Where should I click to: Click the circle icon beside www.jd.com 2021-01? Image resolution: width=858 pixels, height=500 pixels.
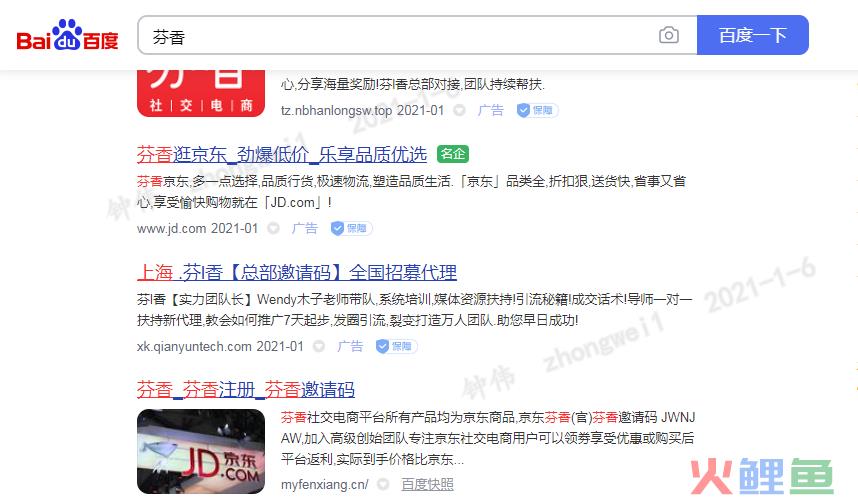274,228
